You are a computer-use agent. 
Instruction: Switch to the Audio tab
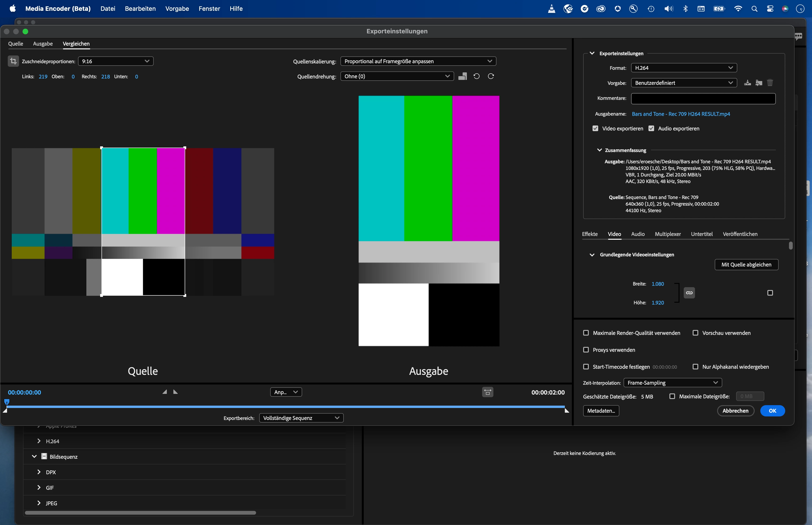(x=637, y=234)
